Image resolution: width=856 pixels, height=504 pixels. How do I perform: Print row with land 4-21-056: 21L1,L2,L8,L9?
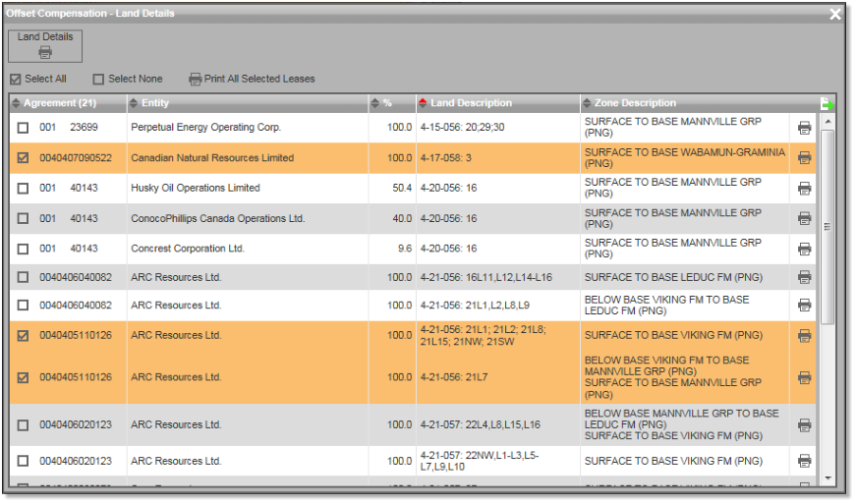point(804,306)
